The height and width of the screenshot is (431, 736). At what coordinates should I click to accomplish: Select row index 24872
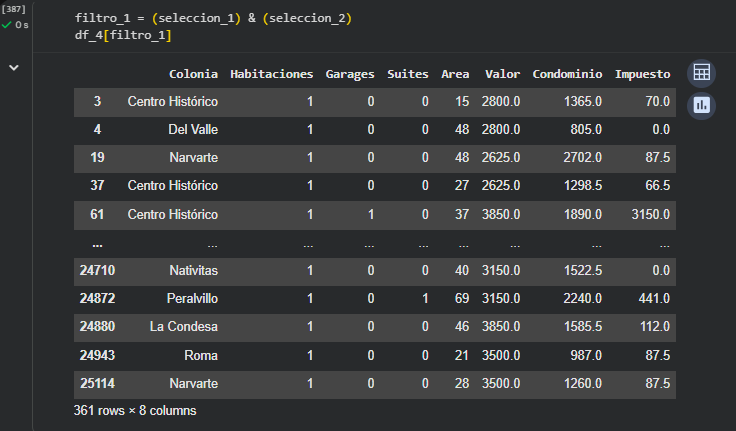pos(97,299)
